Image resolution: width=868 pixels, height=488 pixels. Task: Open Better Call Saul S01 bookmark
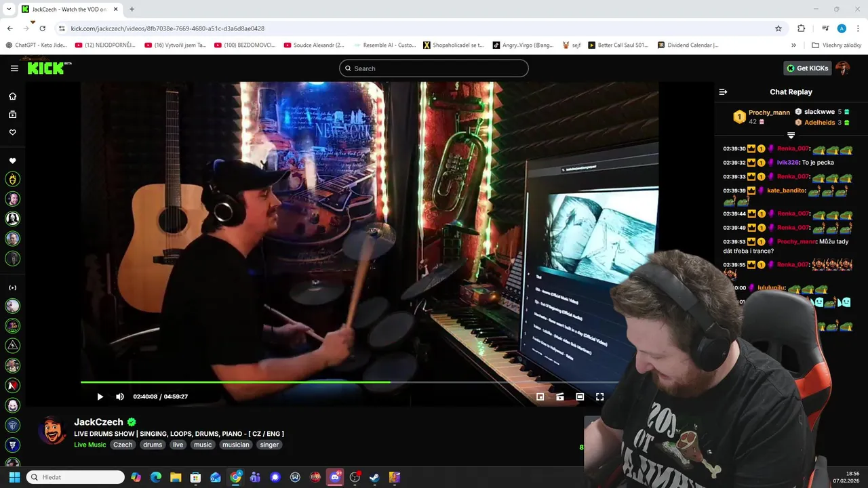(618, 45)
